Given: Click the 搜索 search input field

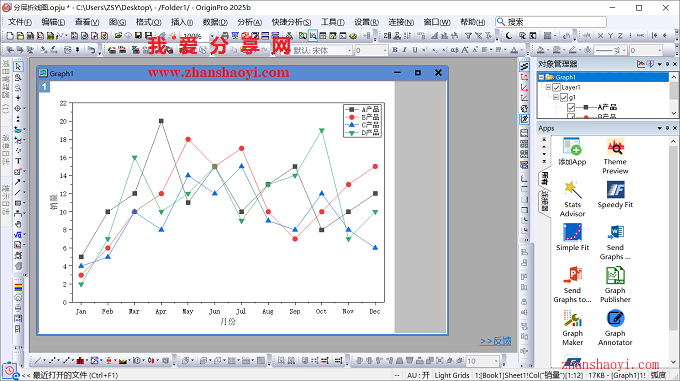Looking at the screenshot, I should [551, 22].
